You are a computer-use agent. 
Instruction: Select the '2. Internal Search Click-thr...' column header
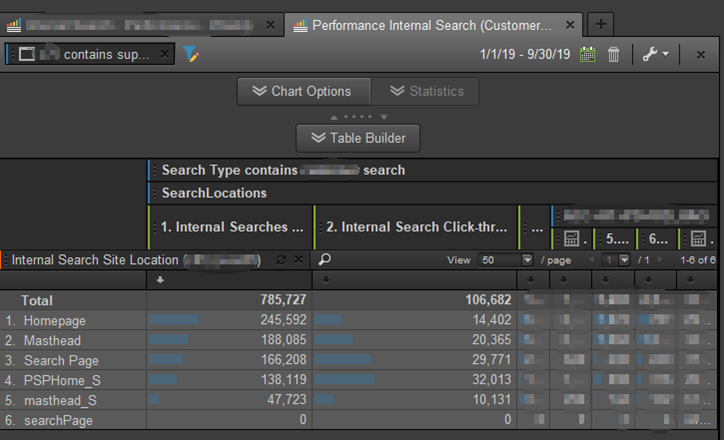point(416,227)
